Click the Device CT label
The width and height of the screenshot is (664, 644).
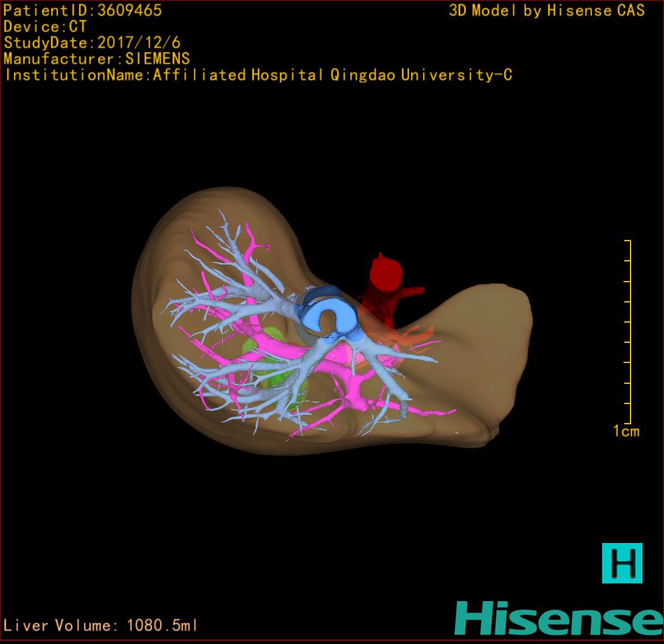tap(45, 27)
